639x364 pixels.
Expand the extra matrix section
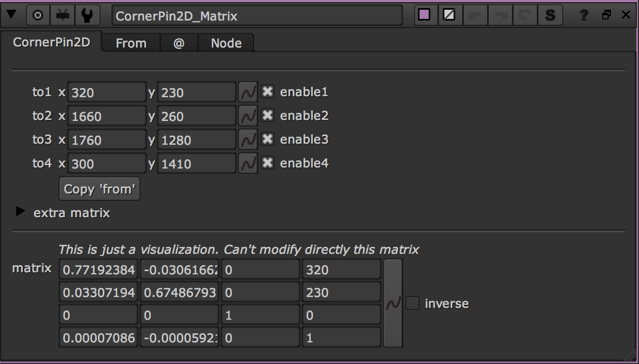click(19, 213)
